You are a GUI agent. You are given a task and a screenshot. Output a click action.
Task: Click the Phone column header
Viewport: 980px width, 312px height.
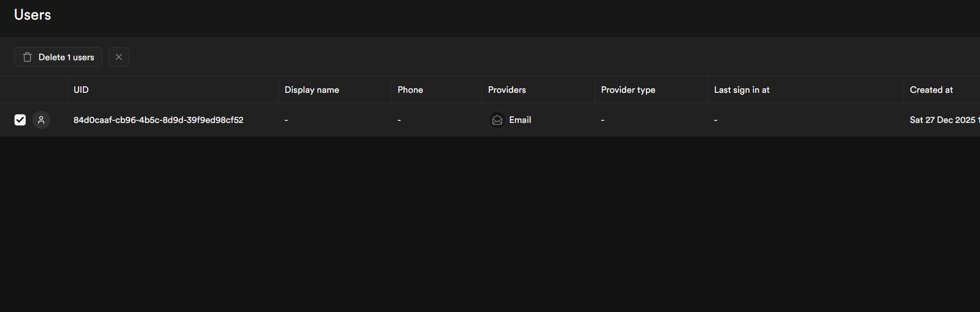click(x=410, y=90)
